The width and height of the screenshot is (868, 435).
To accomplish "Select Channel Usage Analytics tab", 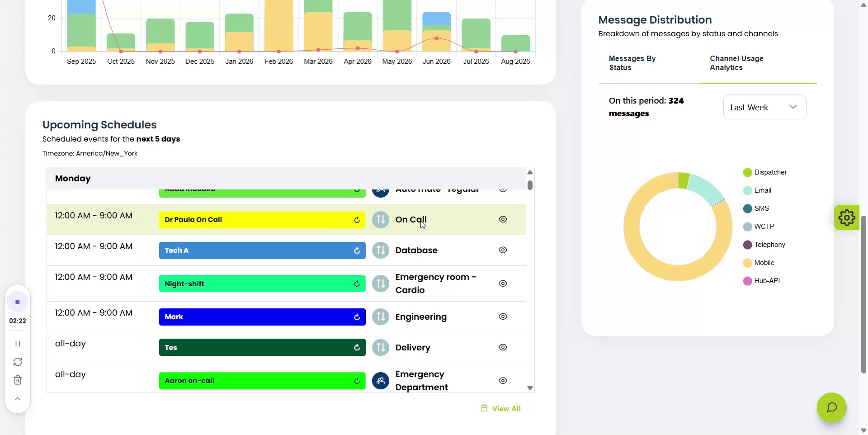I will pos(736,63).
